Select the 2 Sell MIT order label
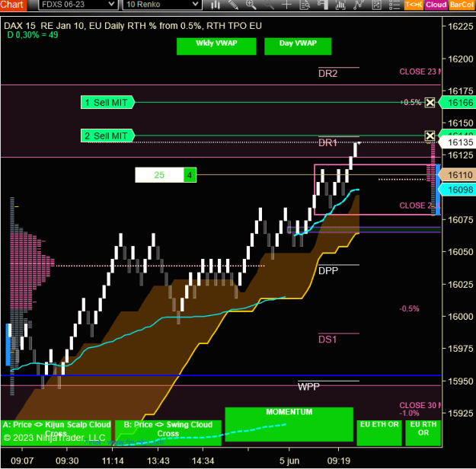Viewport: 476px width, 469px height. pyautogui.click(x=107, y=136)
